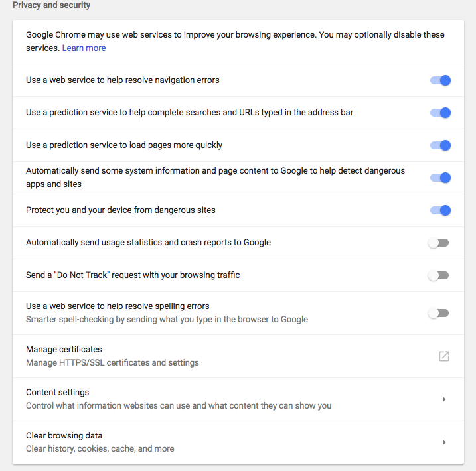Click the Clear browsing data arrow icon
Viewport: 476px width, 471px height.
click(444, 442)
